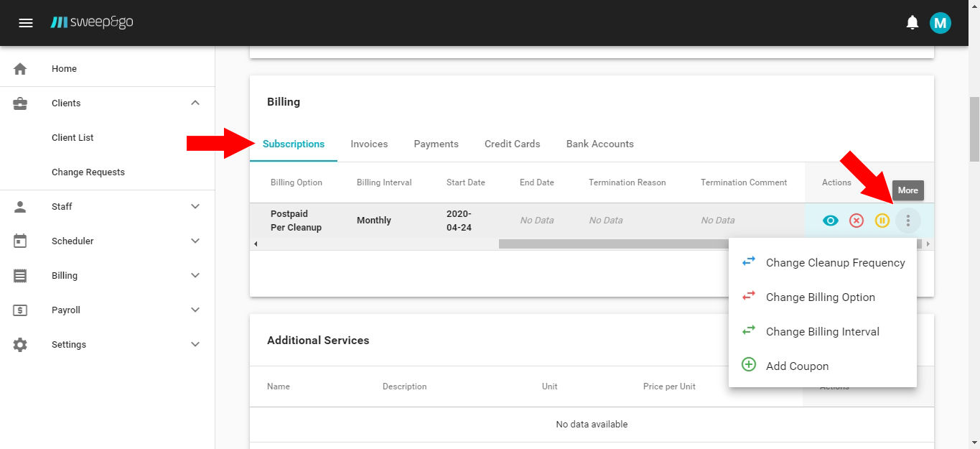
Task: View the subscription details via eye icon
Action: pyautogui.click(x=830, y=221)
